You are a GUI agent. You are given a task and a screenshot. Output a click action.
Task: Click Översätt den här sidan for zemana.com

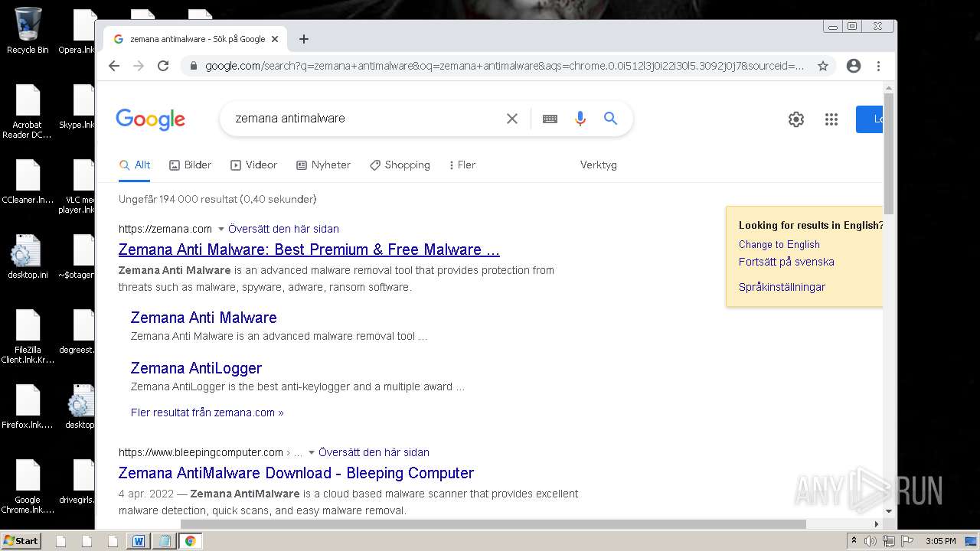(x=283, y=229)
